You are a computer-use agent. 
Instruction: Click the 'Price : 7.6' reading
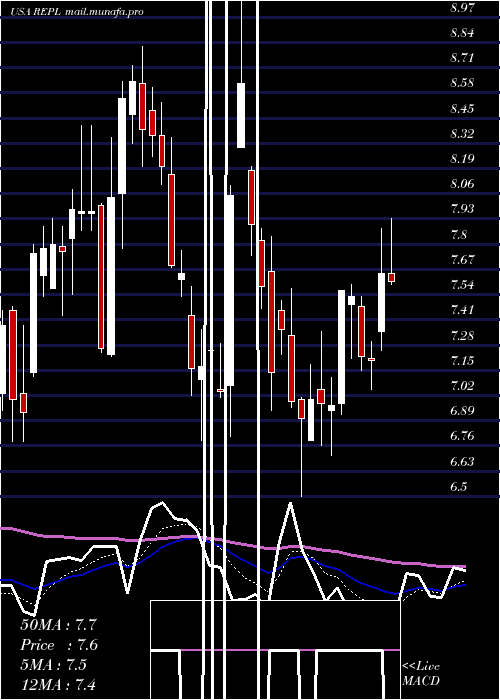click(59, 645)
